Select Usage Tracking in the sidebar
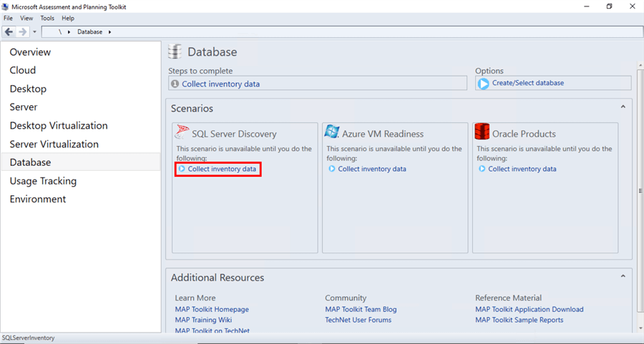Screen dimensions: 644x344 (x=43, y=181)
